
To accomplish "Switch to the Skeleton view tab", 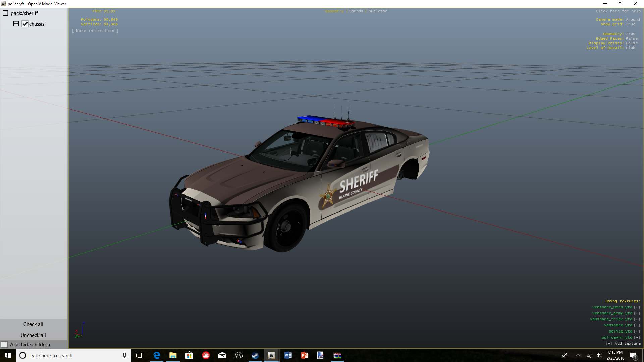I will coord(378,11).
